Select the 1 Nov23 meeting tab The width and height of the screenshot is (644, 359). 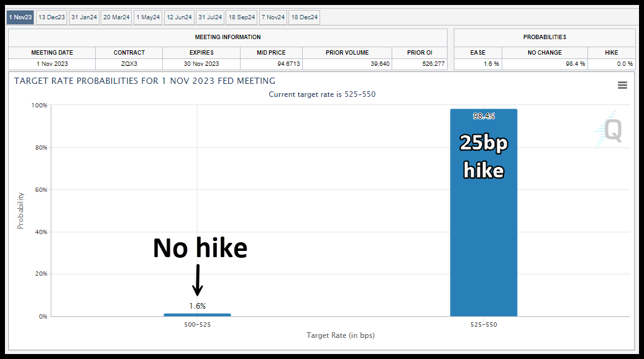point(20,17)
